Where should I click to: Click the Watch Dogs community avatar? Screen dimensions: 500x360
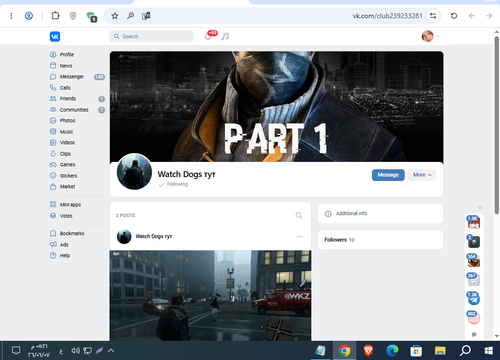click(x=134, y=172)
